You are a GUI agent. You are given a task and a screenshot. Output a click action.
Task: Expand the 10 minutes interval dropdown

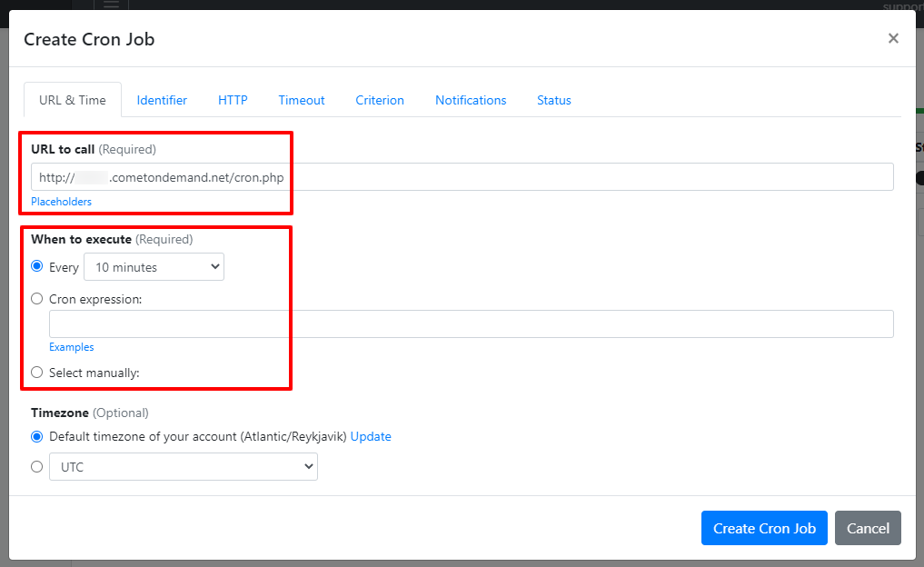tap(154, 267)
